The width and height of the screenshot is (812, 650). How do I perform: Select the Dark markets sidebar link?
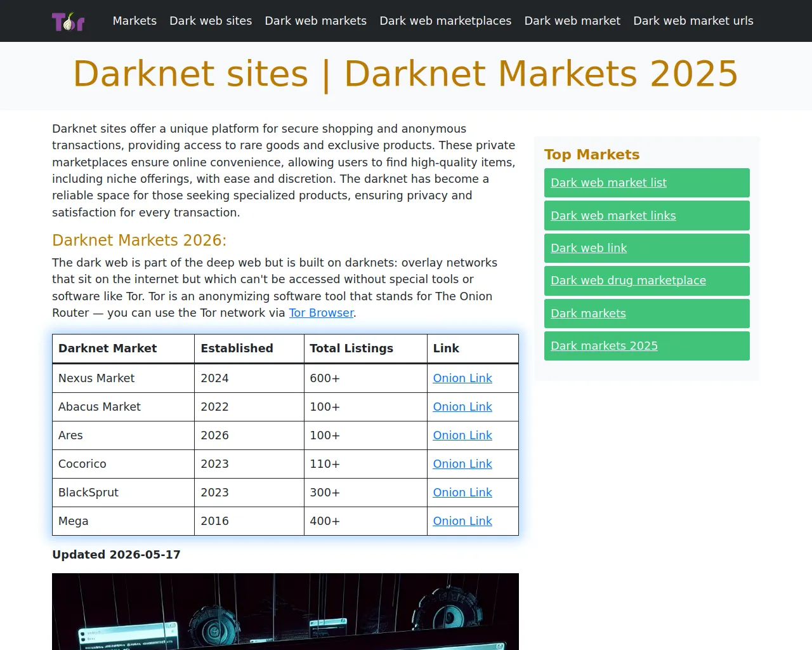coord(647,314)
